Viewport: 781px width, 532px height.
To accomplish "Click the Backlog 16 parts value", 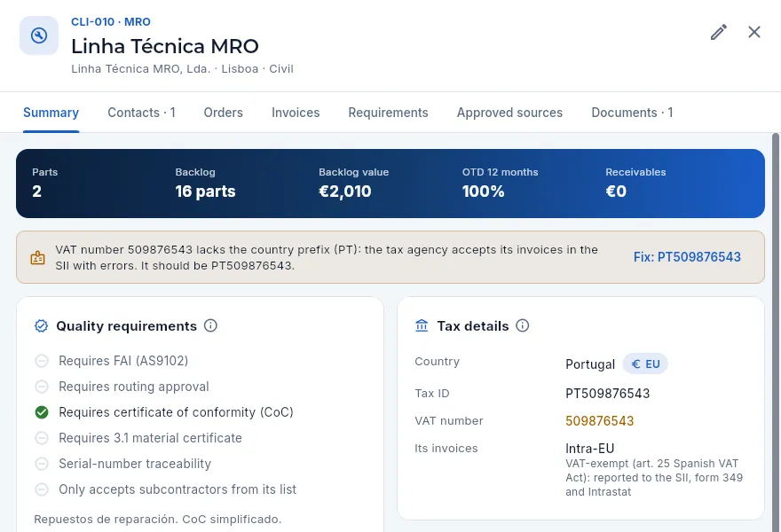I will click(205, 192).
